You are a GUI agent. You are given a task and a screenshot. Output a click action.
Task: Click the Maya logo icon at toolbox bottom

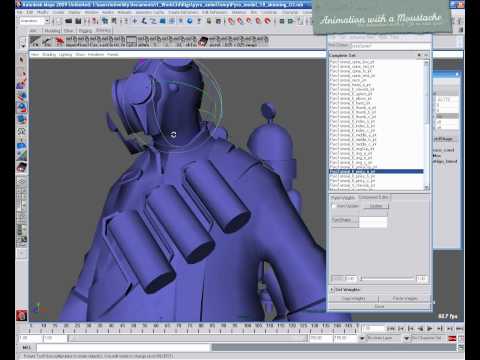(x=22, y=315)
